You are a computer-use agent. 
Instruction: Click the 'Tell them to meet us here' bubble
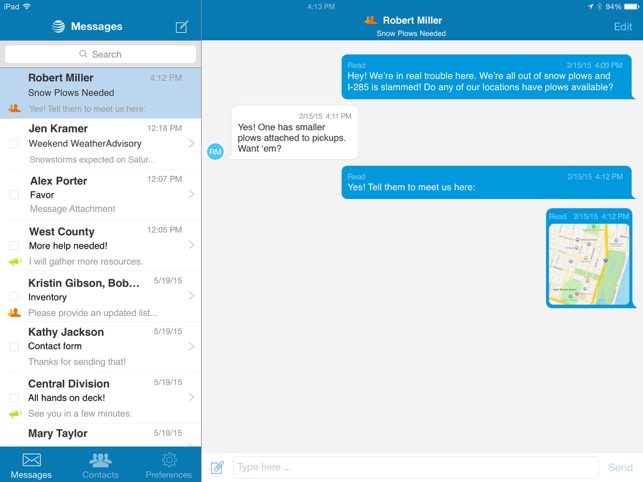click(487, 182)
